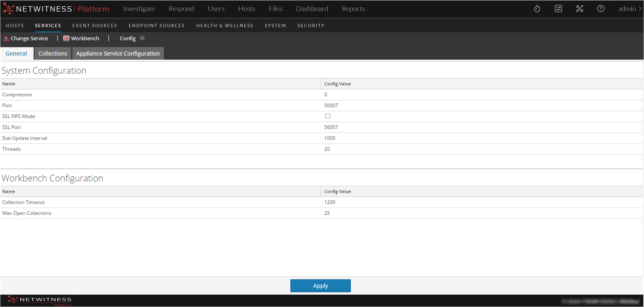The width and height of the screenshot is (644, 307).
Task: Open the Workbench service dropdown
Action: pos(85,38)
